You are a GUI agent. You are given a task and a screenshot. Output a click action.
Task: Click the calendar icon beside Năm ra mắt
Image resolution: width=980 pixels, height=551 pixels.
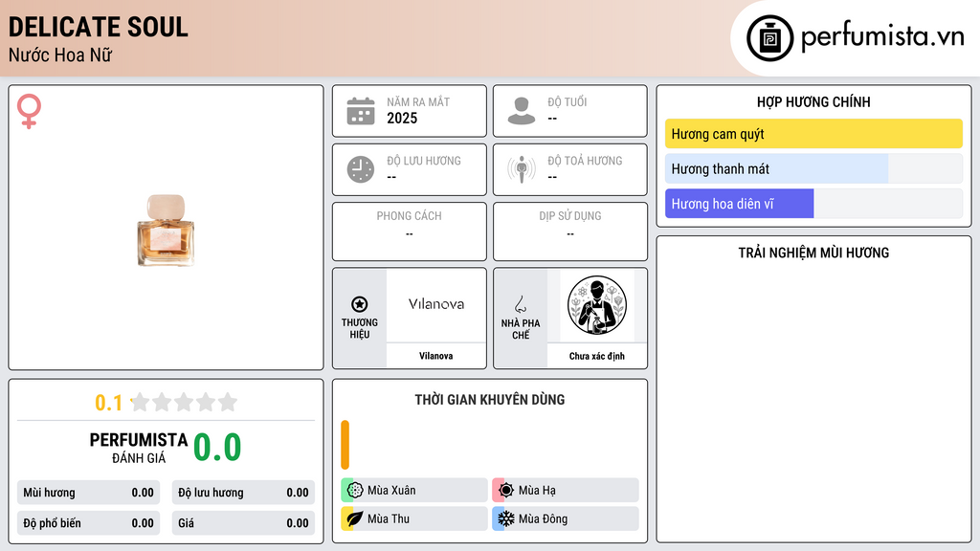(361, 111)
